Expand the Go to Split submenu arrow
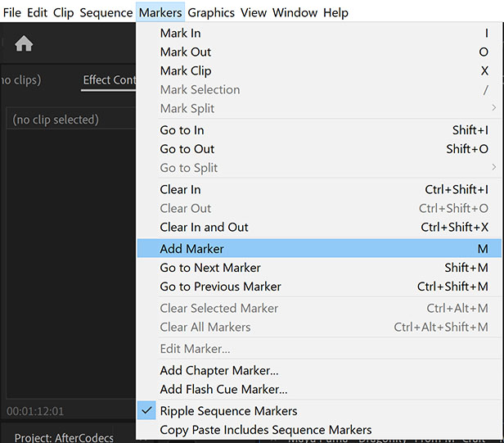The height and width of the screenshot is (443, 504). pos(493,168)
